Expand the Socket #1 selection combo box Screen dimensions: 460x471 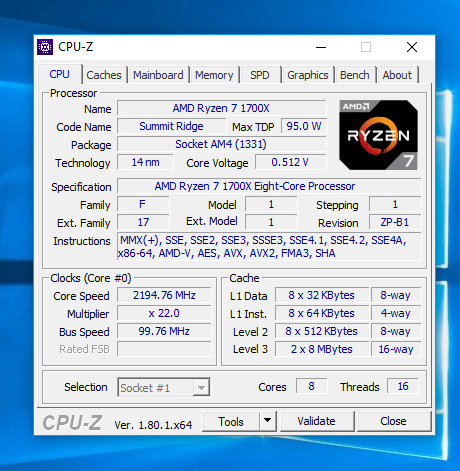click(x=164, y=387)
